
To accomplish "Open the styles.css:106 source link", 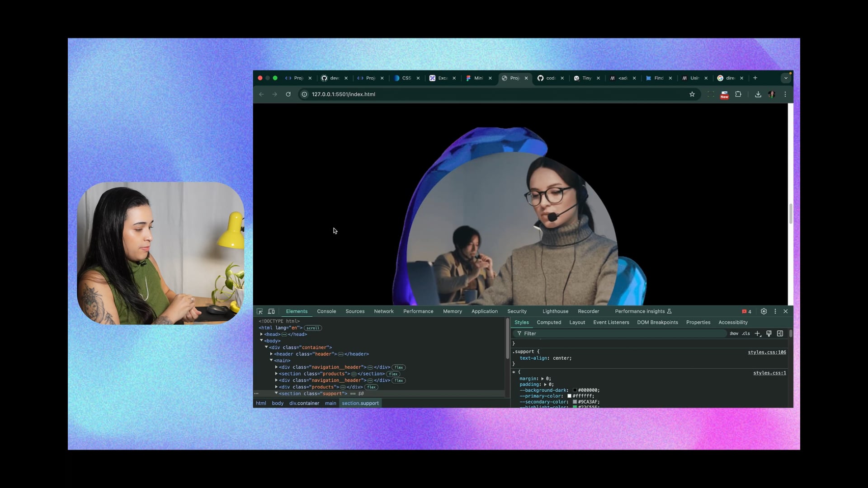I will pos(766,352).
